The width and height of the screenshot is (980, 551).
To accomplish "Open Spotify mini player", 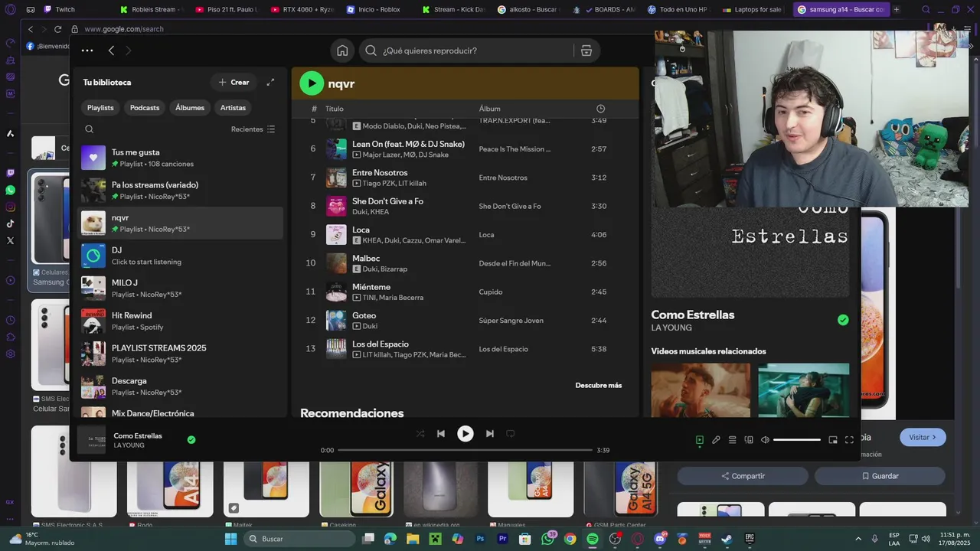I will coord(833,440).
